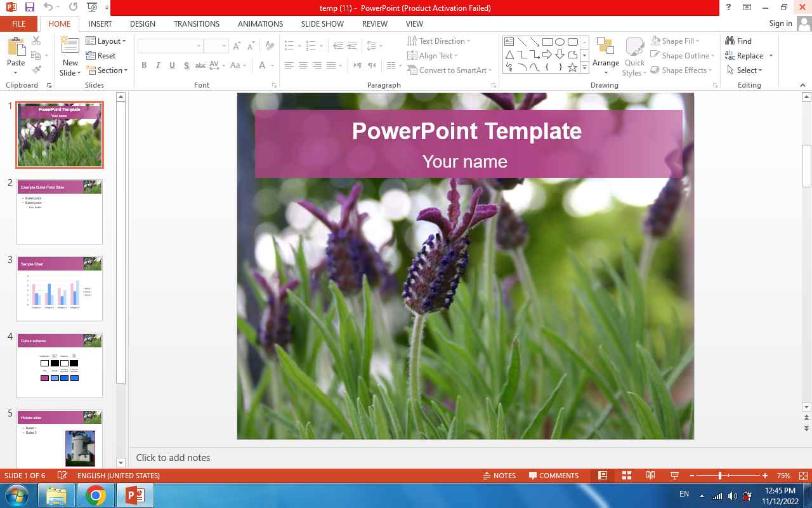Click the Fit slide to window icon
This screenshot has height=508, width=812.
pos(803,476)
